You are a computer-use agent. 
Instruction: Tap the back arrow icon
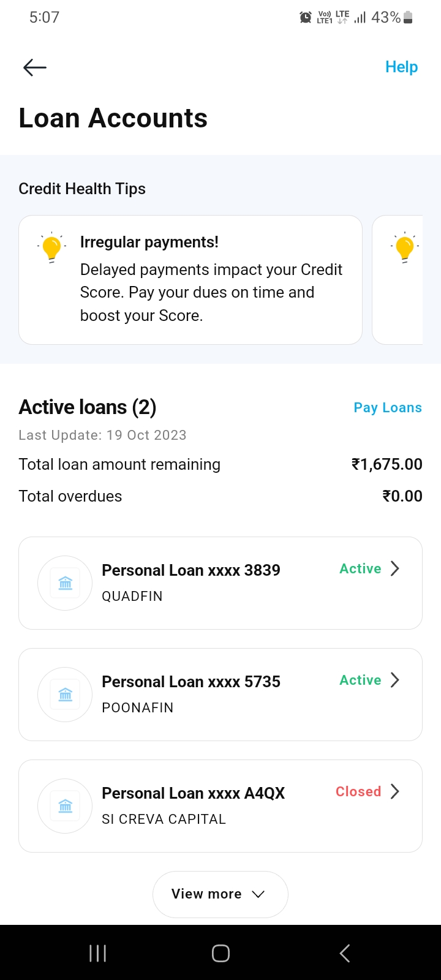click(x=35, y=67)
